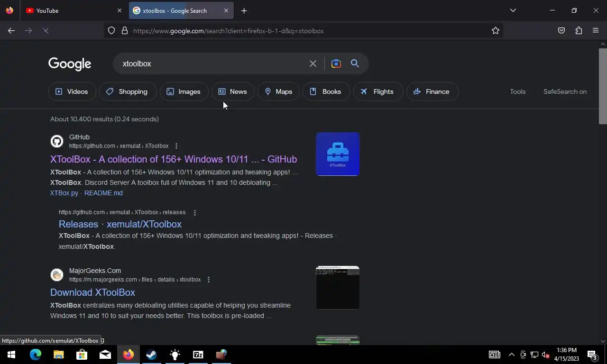The width and height of the screenshot is (607, 364).
Task: Filter results by Images
Action: point(184,91)
